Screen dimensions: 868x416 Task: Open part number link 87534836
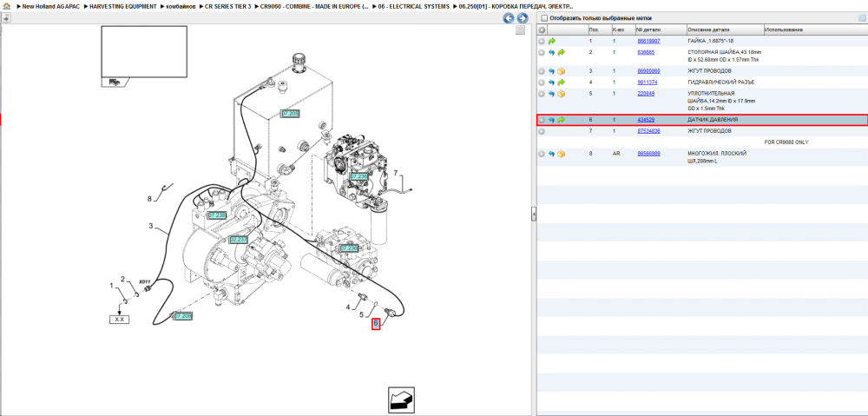pos(648,131)
